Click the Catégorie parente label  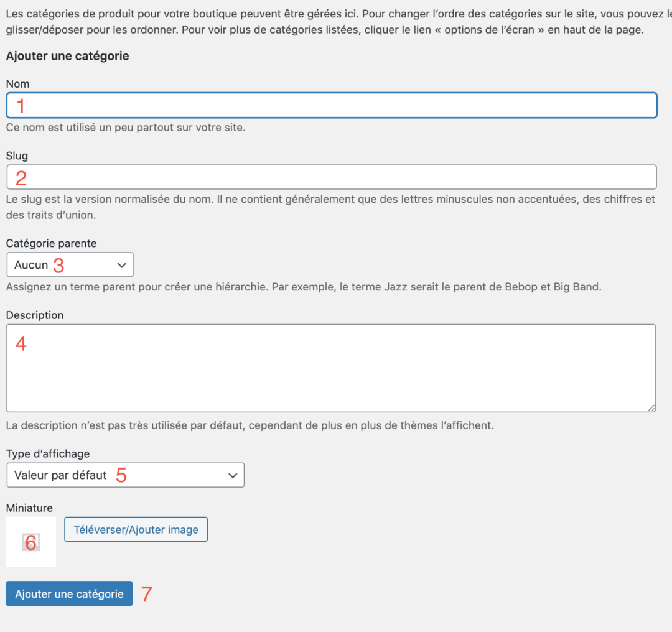[52, 243]
